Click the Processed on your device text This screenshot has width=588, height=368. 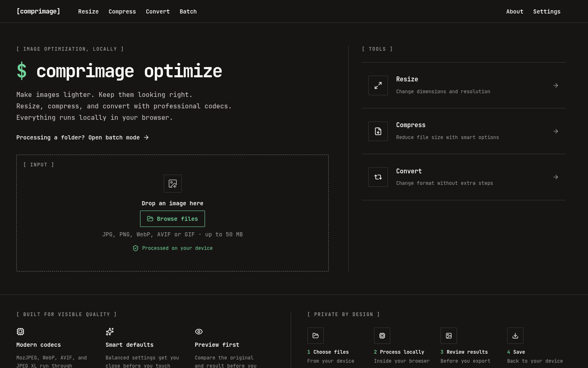point(177,248)
